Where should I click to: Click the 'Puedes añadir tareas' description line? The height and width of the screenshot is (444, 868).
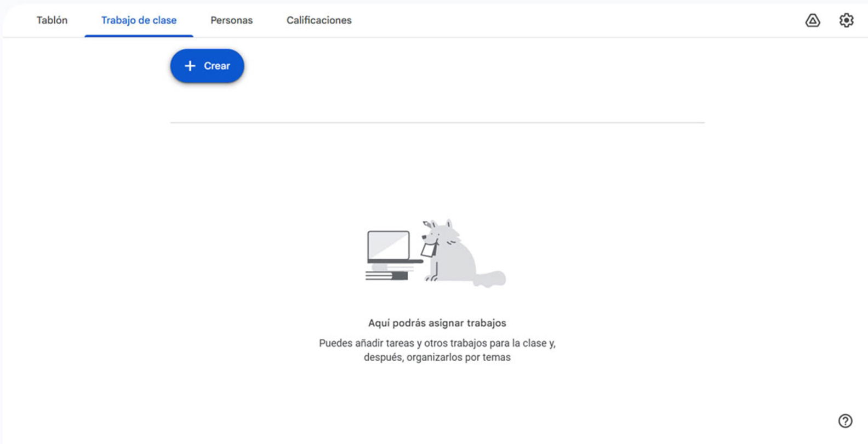(x=437, y=343)
